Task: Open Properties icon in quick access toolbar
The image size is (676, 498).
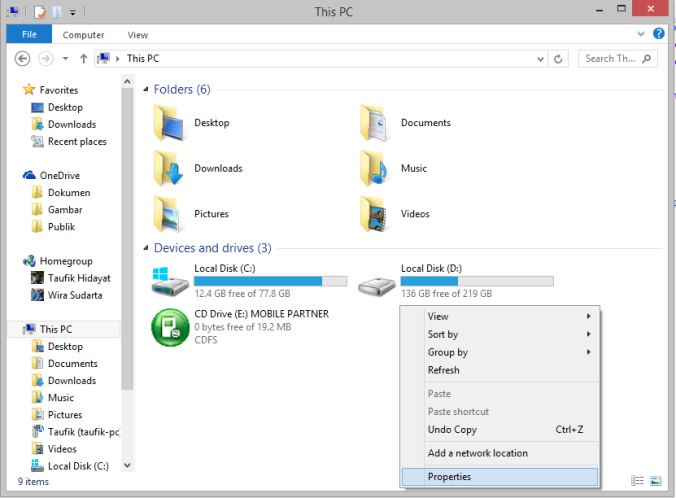Action: pos(40,12)
